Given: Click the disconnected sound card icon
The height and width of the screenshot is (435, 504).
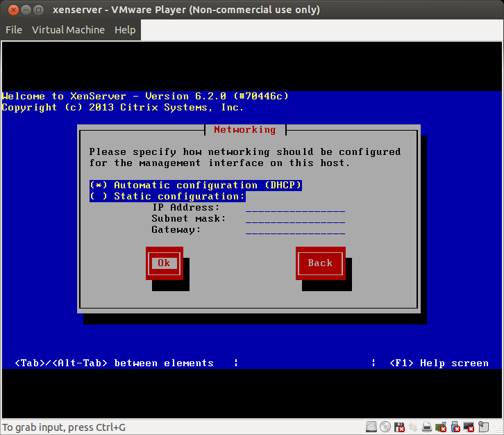Looking at the screenshot, I should click(441, 427).
